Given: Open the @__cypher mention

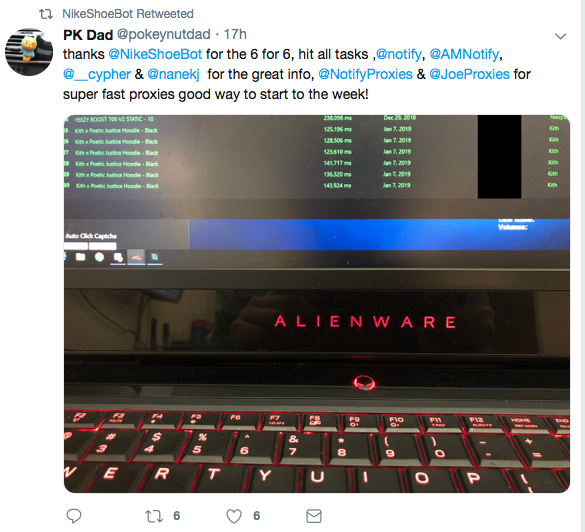Looking at the screenshot, I should (x=97, y=74).
